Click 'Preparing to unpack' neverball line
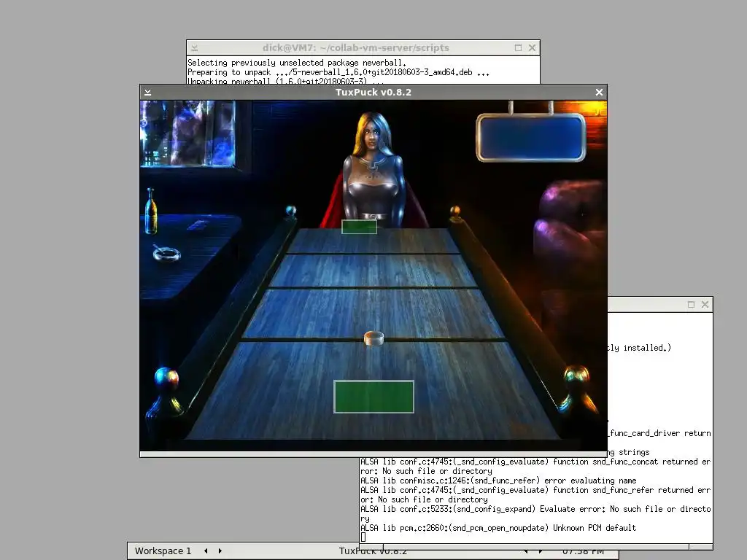Image resolution: width=747 pixels, height=560 pixels. [x=338, y=72]
